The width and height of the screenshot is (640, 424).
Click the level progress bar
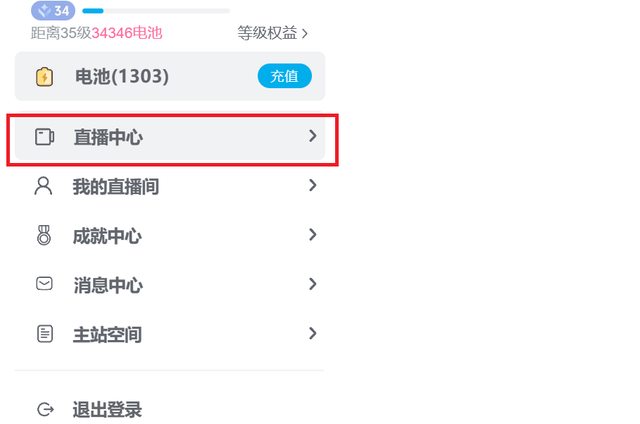[x=156, y=11]
